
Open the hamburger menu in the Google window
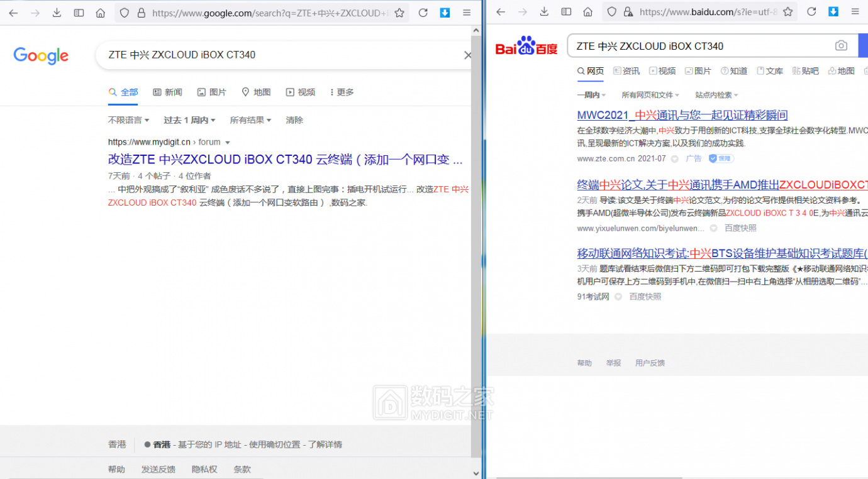click(467, 13)
